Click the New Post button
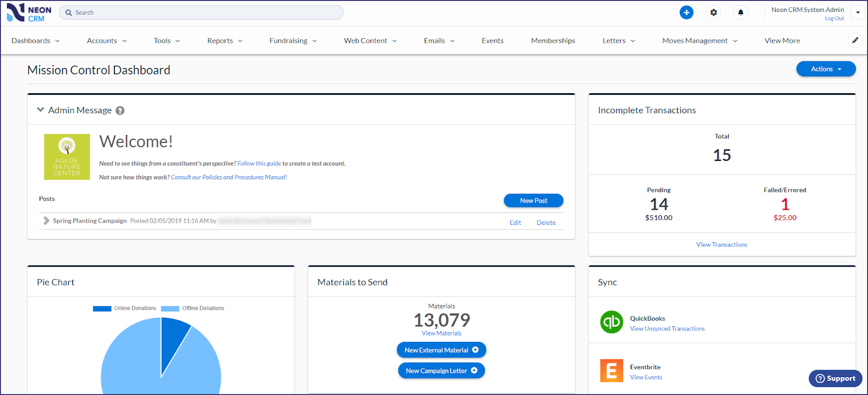 tap(533, 200)
